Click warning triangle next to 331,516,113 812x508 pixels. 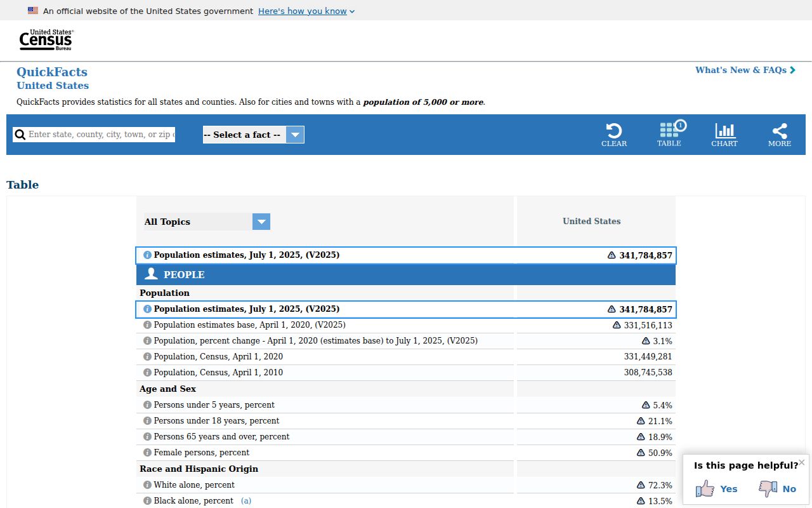click(x=617, y=324)
